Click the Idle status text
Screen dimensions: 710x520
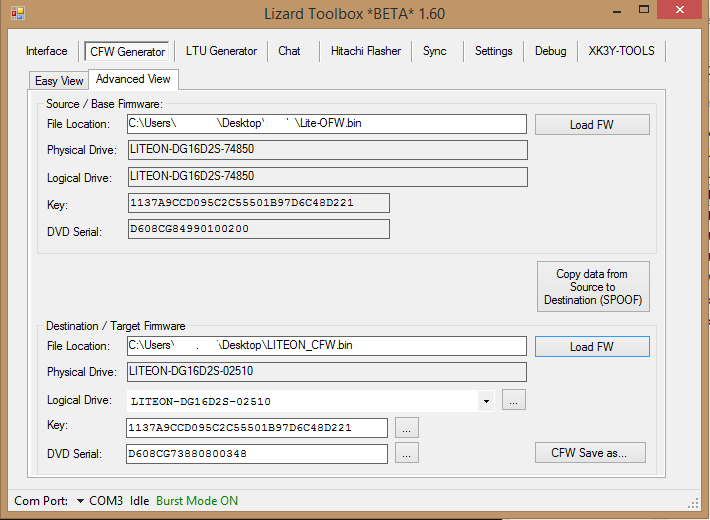pyautogui.click(x=139, y=501)
